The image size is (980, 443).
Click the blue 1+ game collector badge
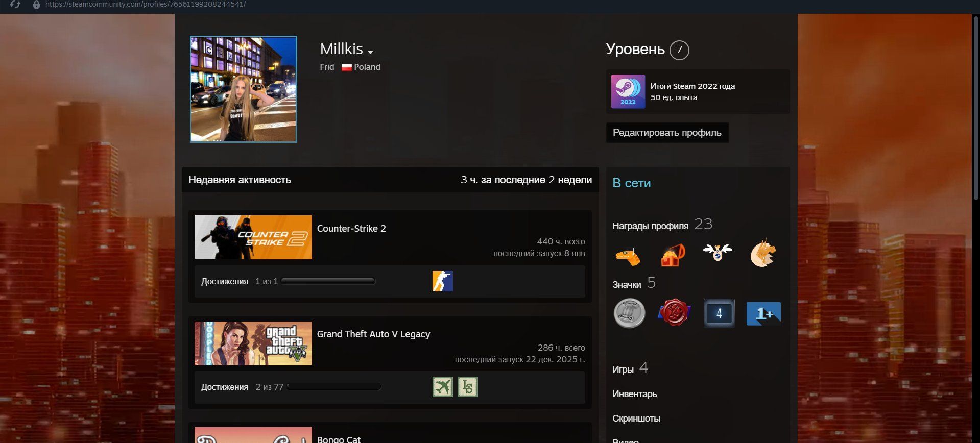coord(763,313)
